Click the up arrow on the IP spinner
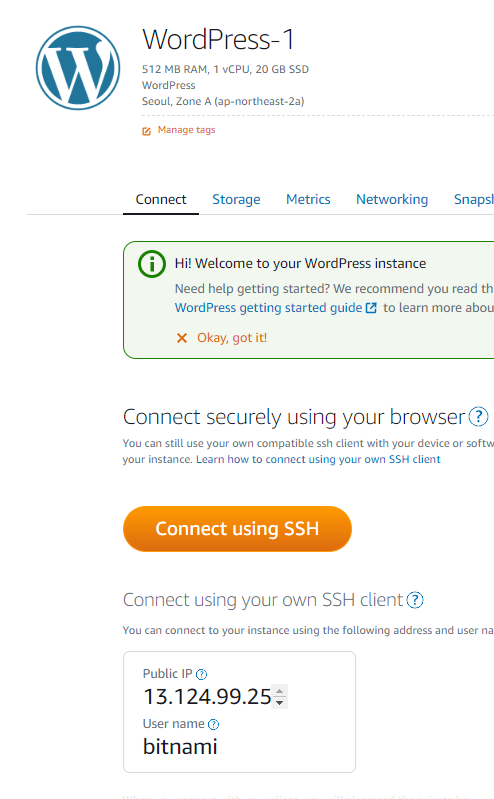 [279, 691]
